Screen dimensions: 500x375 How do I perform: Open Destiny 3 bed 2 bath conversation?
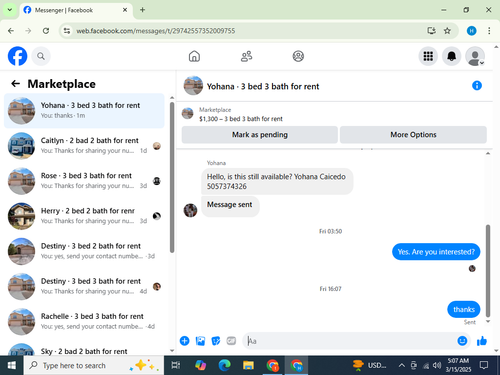84,251
